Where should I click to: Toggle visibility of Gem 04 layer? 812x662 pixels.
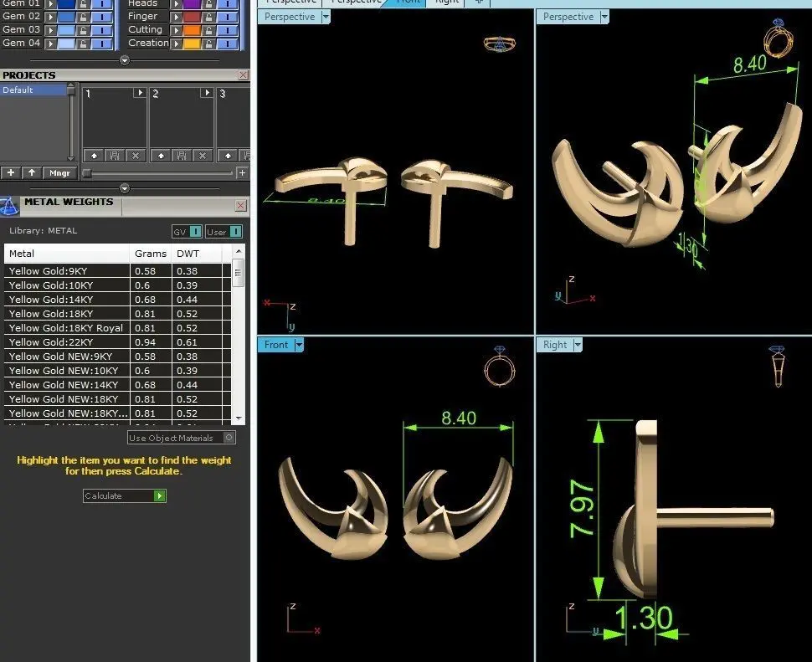[x=102, y=44]
